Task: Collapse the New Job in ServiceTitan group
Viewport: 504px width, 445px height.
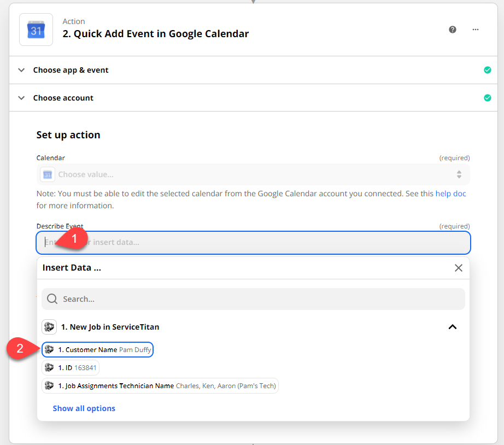Action: 452,327
